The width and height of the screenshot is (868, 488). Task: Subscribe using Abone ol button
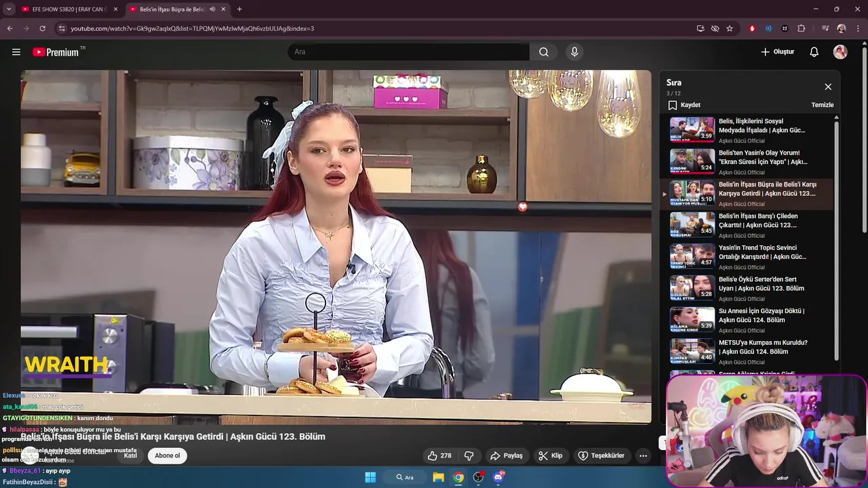point(167,455)
